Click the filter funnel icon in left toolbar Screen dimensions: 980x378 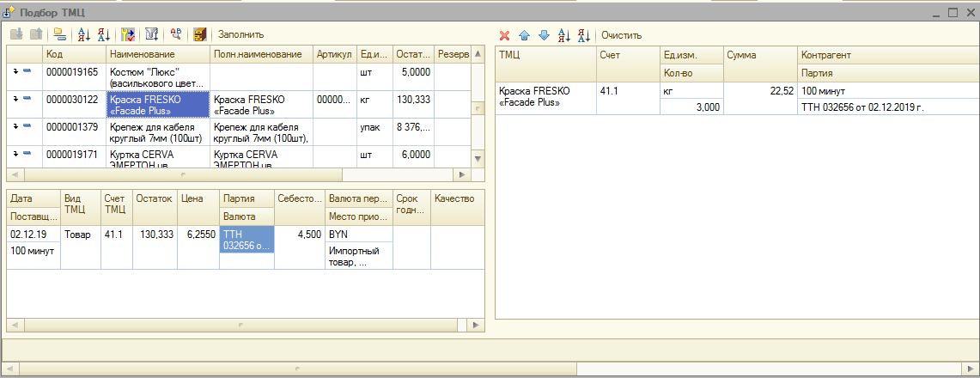(x=152, y=34)
